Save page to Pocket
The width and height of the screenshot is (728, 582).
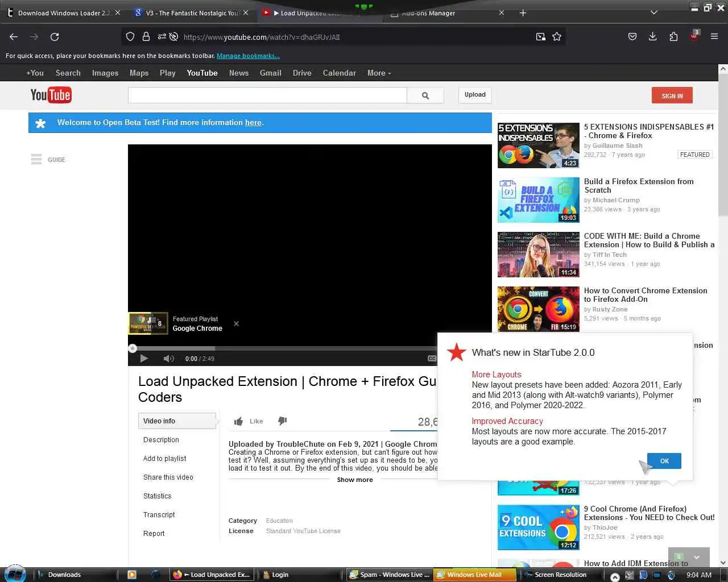(x=632, y=37)
